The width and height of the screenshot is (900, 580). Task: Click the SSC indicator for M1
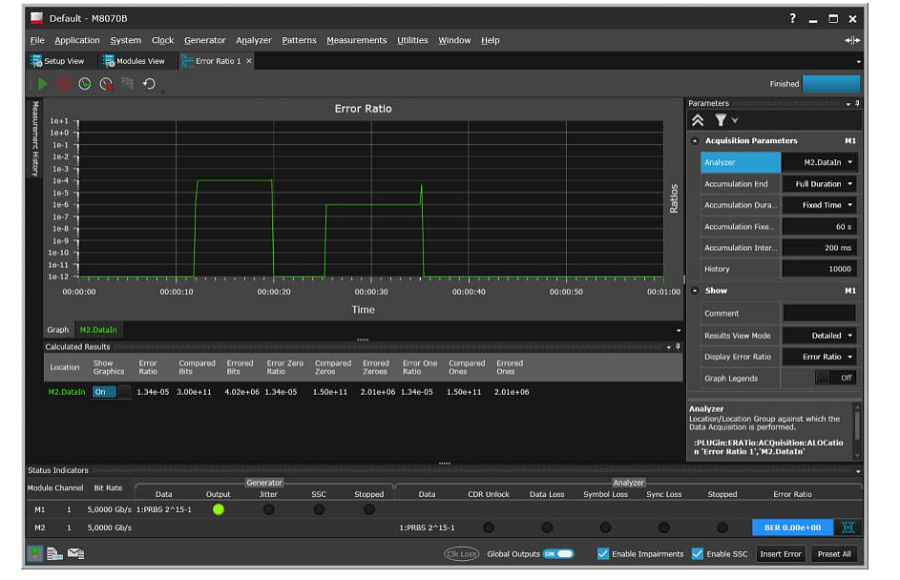pyautogui.click(x=319, y=509)
